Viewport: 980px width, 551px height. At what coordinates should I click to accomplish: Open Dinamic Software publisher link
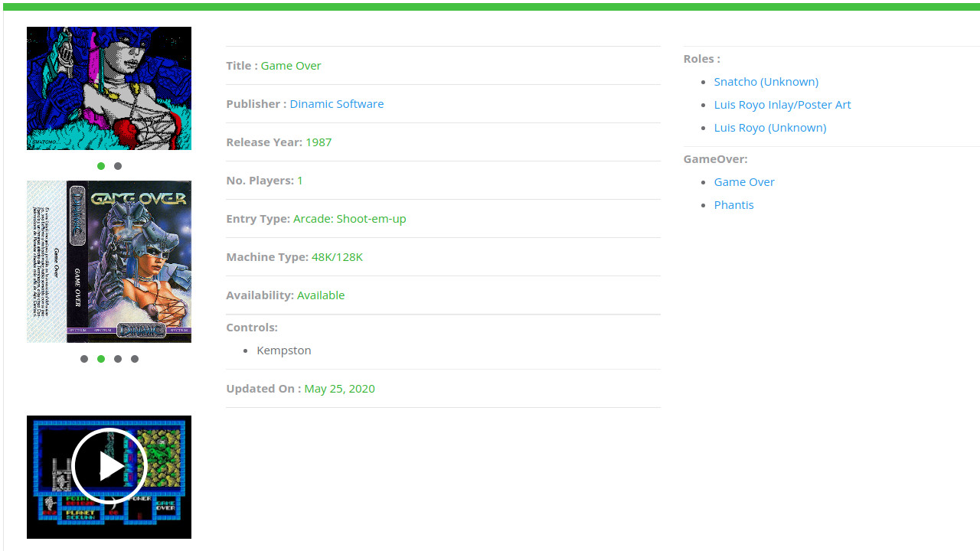tap(336, 104)
